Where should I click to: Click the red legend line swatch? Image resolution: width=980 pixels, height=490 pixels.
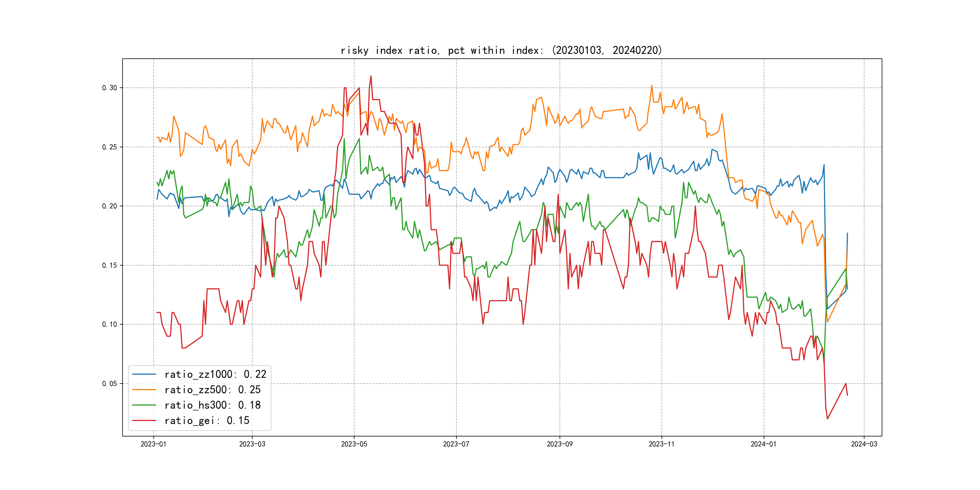click(144, 420)
